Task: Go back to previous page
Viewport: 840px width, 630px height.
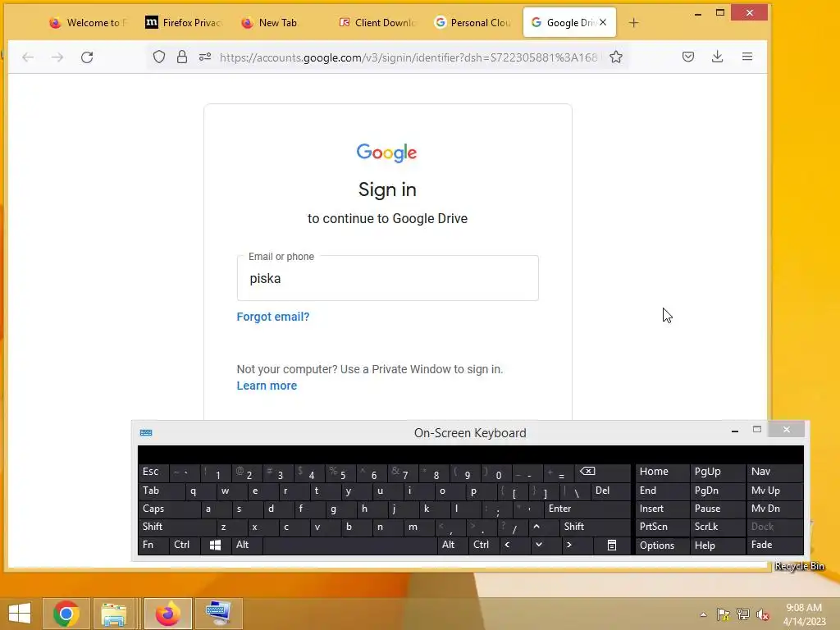Action: pos(28,57)
